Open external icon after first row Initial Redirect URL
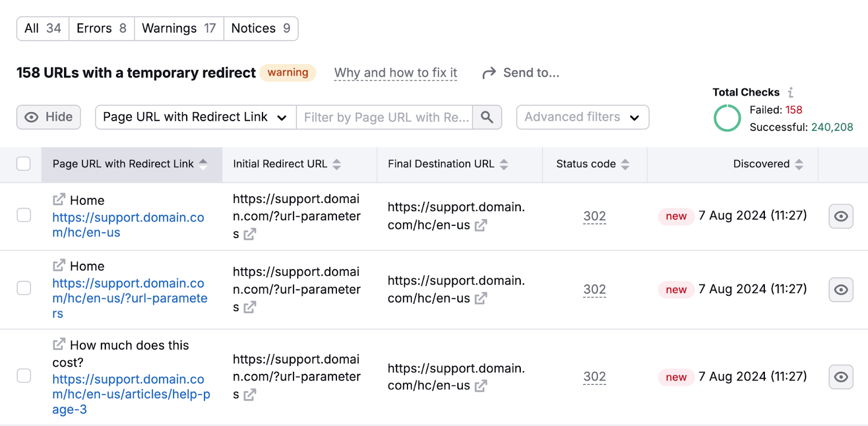The height and width of the screenshot is (426, 868). tap(250, 234)
